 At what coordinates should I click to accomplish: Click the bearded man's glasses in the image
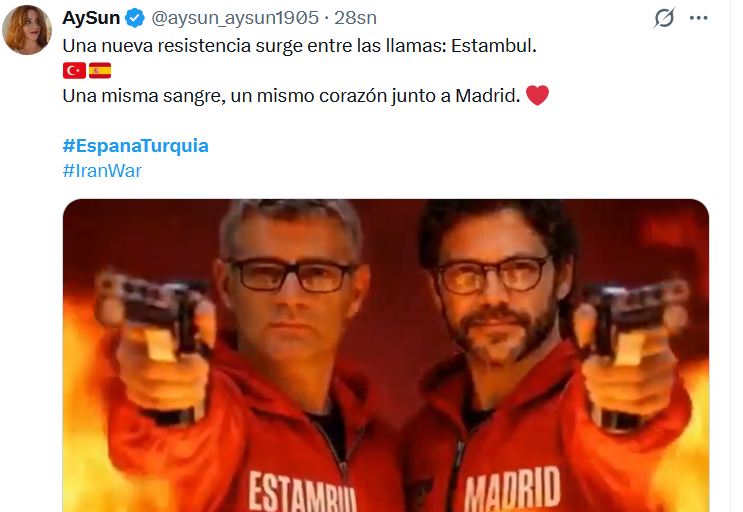(x=493, y=275)
